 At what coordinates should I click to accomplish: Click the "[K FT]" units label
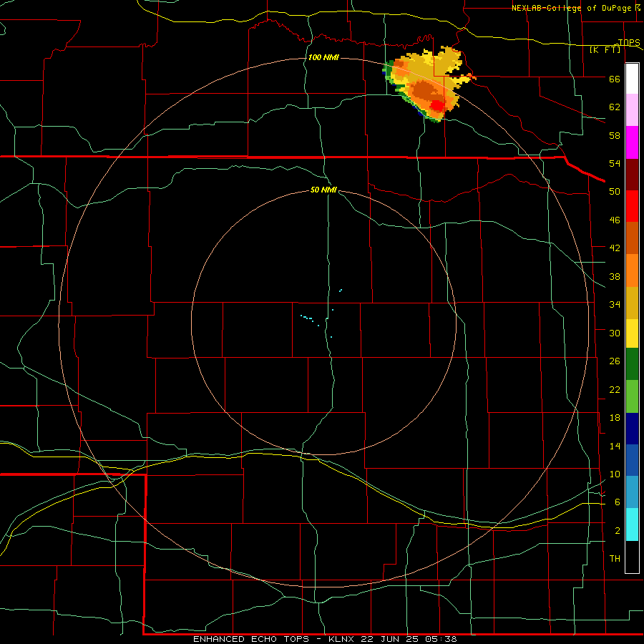[x=605, y=50]
